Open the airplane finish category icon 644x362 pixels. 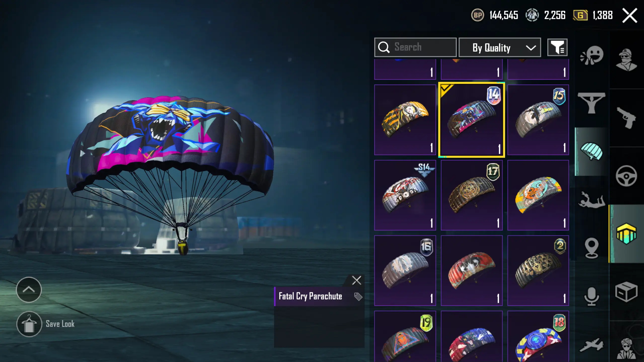pyautogui.click(x=591, y=345)
